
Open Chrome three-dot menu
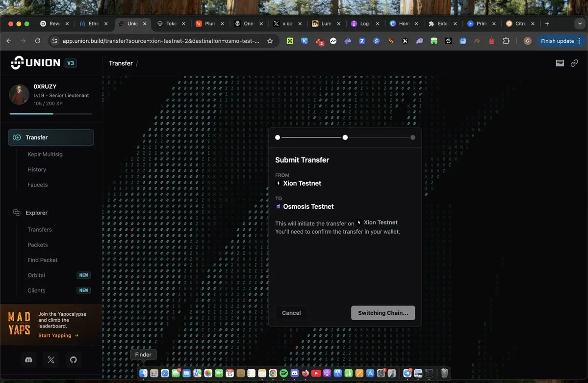tap(579, 41)
